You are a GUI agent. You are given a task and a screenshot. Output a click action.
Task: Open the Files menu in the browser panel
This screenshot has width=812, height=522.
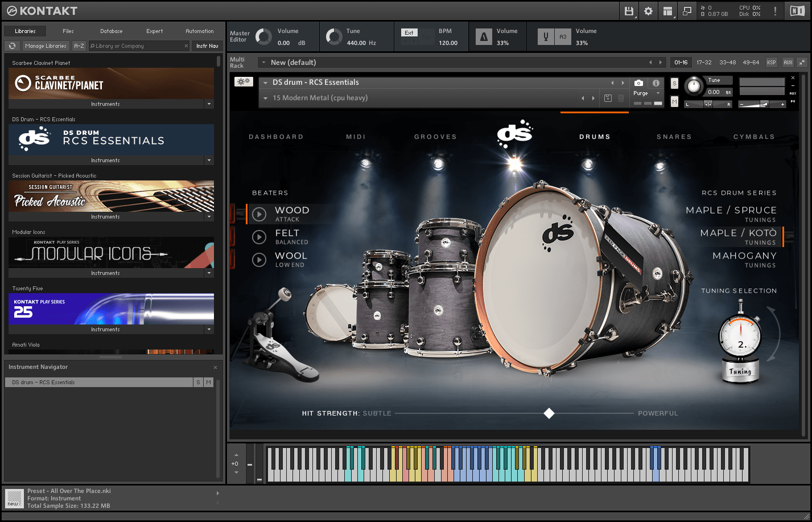point(68,31)
